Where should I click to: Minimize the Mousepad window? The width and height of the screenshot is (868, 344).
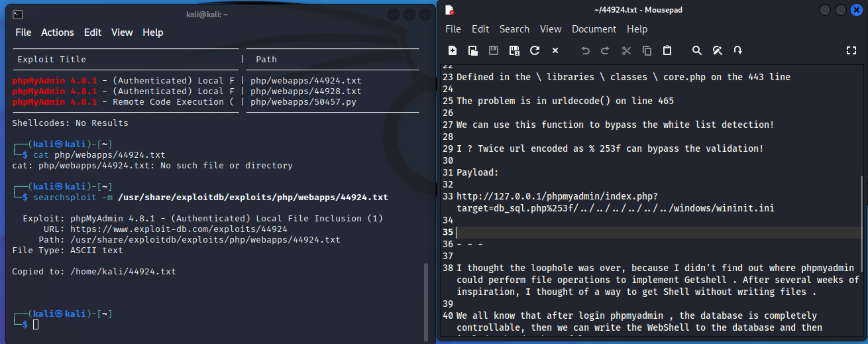pos(825,10)
